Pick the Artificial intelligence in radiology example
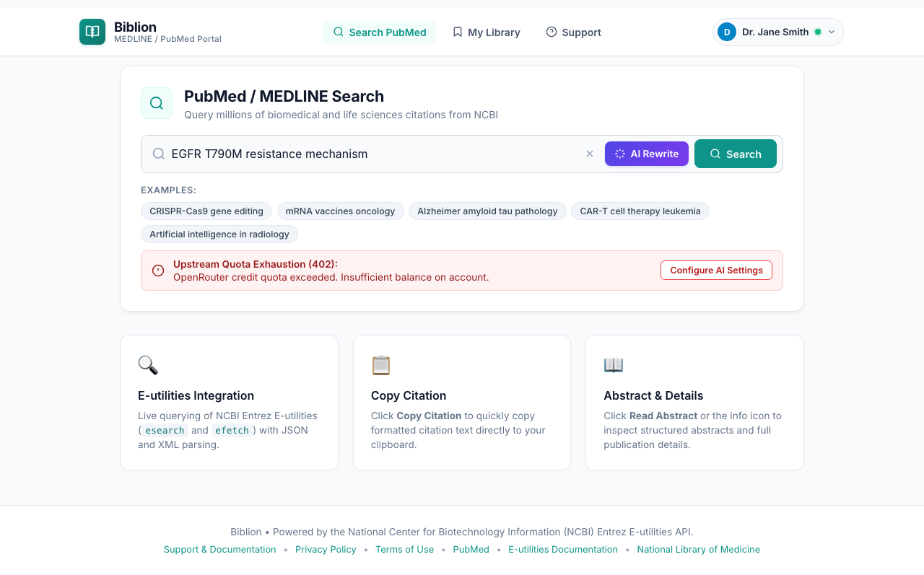The image size is (924, 575). pos(219,234)
